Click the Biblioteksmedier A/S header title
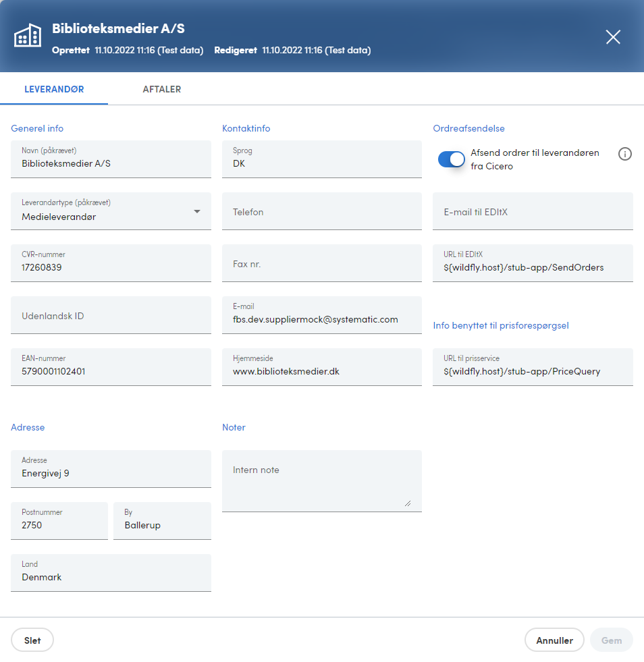644x662 pixels. (118, 28)
